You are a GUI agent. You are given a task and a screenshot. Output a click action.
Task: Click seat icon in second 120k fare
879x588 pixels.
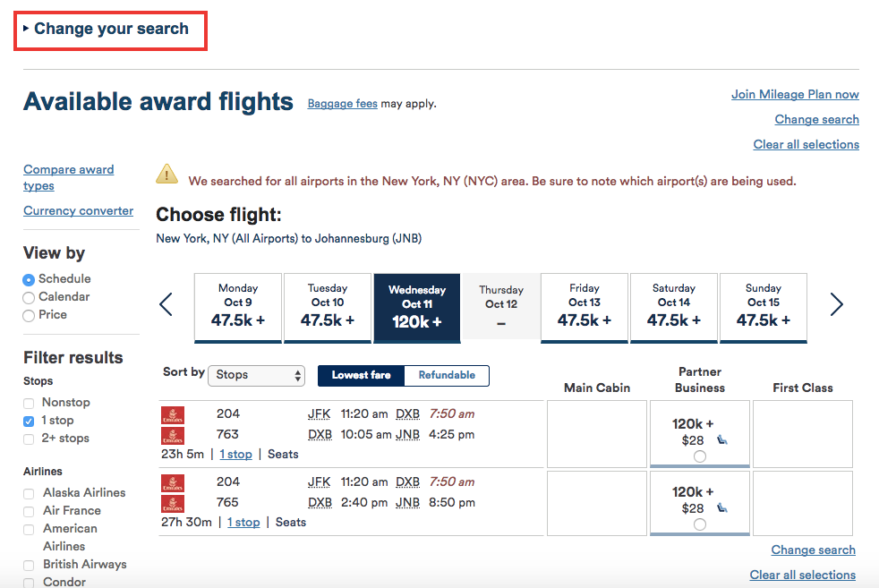click(x=722, y=508)
